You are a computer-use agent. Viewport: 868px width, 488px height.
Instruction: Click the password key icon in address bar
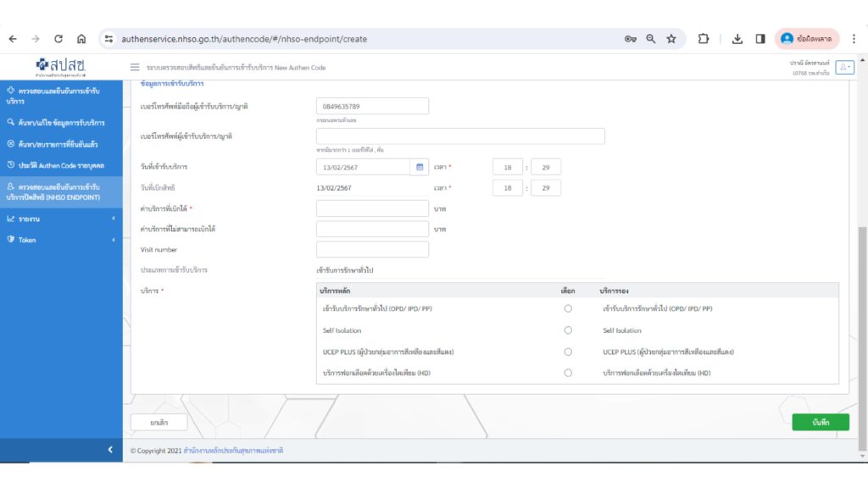[631, 39]
